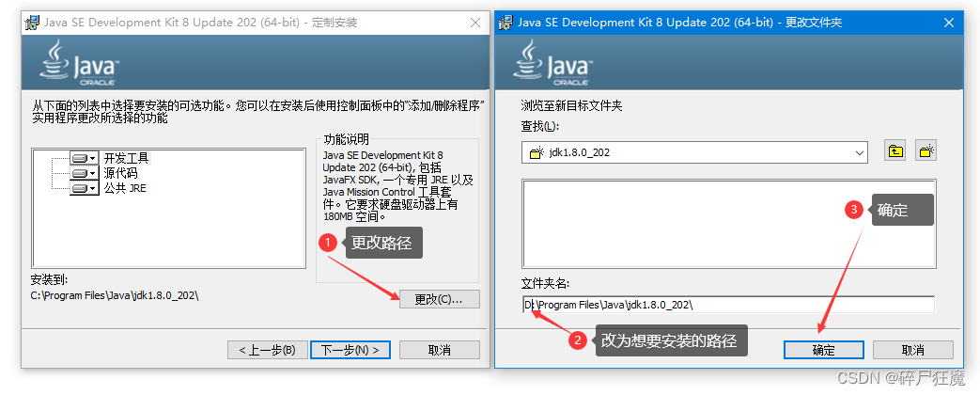This screenshot has width=980, height=395.
Task: Go up one folder level icon
Action: tap(895, 150)
